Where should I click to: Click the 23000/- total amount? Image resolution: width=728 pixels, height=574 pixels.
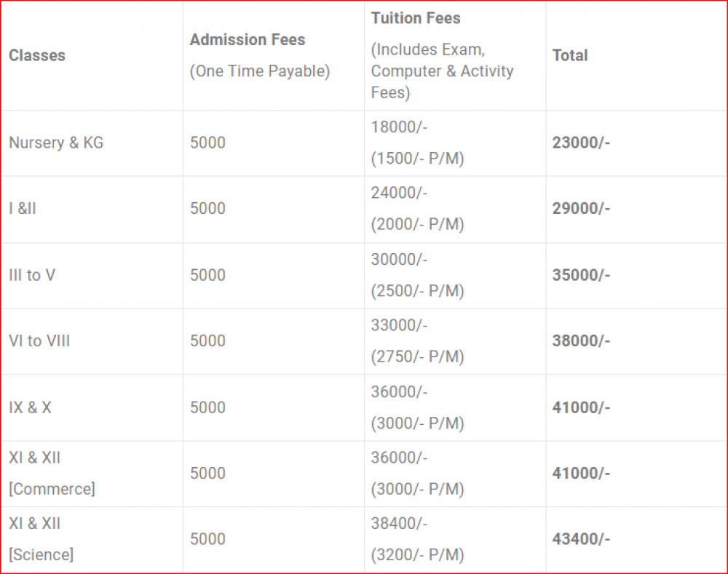coord(581,143)
